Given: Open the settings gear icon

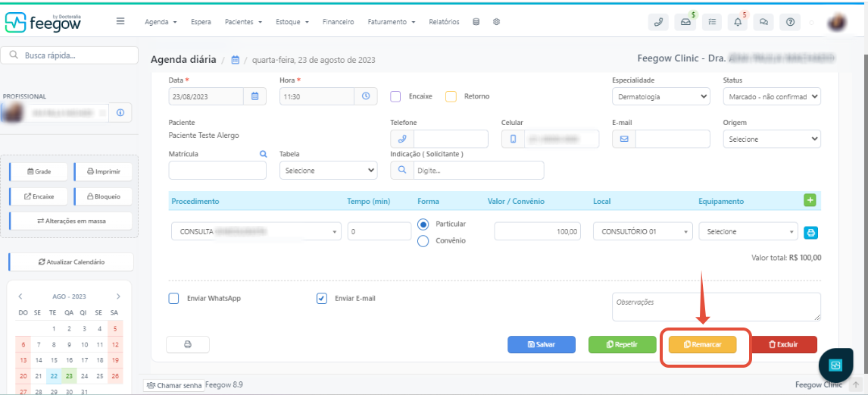Looking at the screenshot, I should pos(497,22).
